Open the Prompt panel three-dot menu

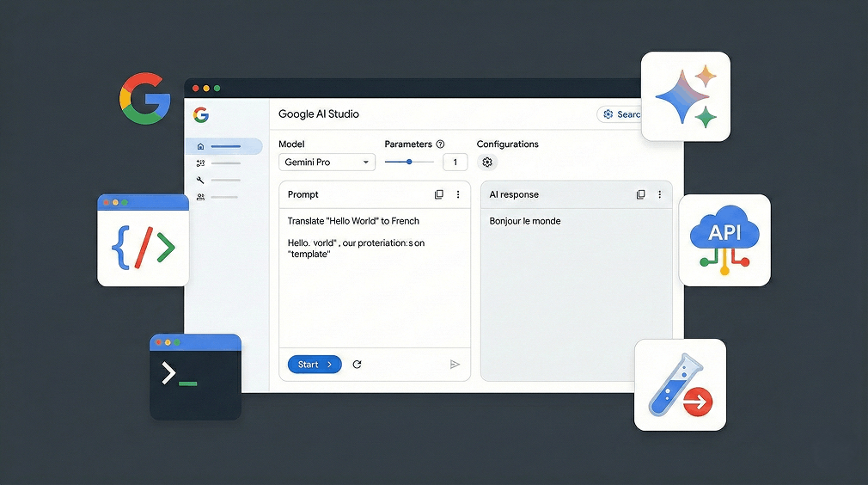pyautogui.click(x=458, y=194)
